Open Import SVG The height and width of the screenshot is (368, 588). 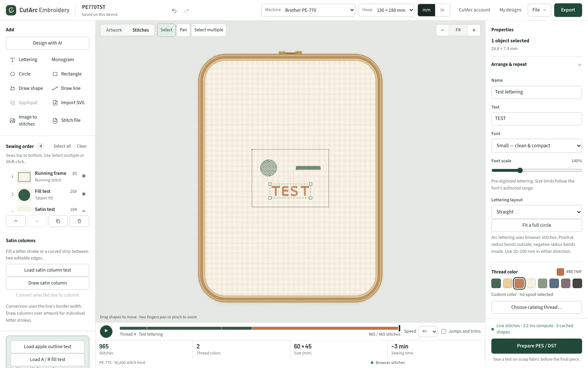coord(69,103)
